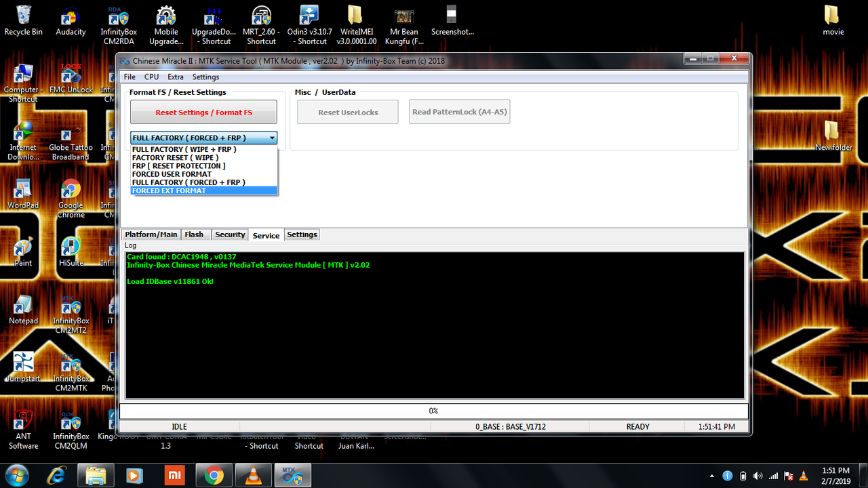Open the UpgradeDownload shortcut icon
Image resolution: width=868 pixels, height=488 pixels.
tap(214, 25)
